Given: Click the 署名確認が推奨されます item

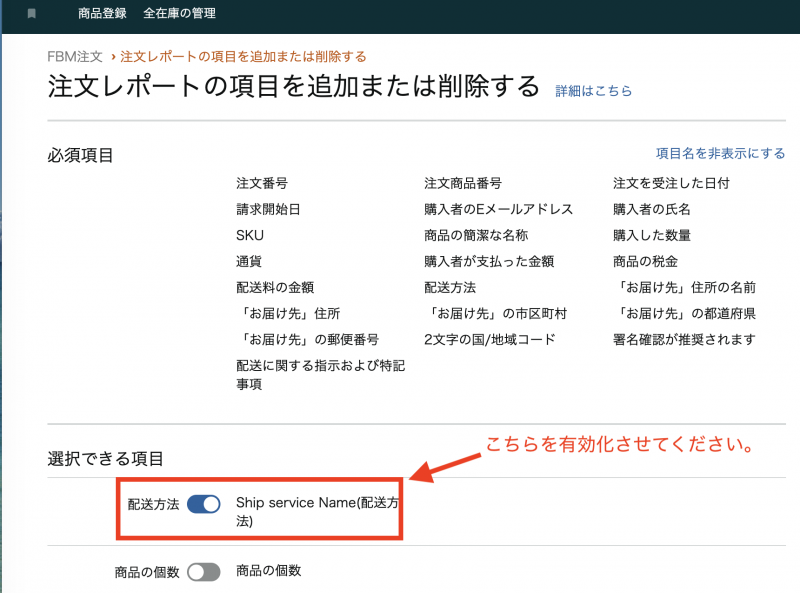Looking at the screenshot, I should pos(684,340).
